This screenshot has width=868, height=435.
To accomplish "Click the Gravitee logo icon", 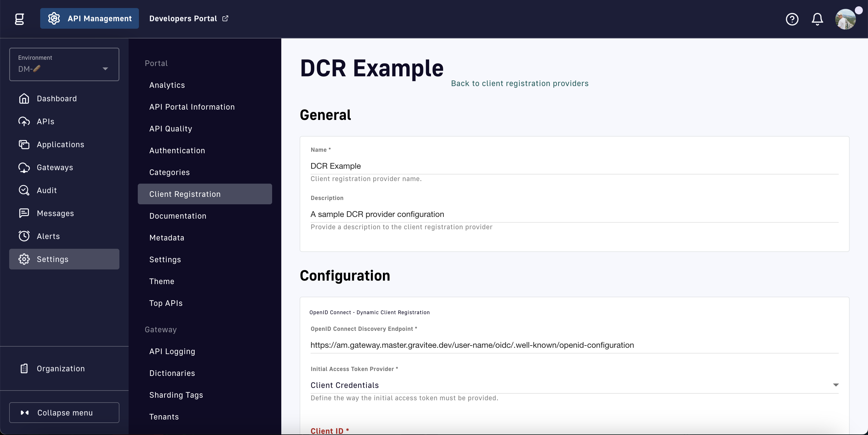I will (20, 19).
